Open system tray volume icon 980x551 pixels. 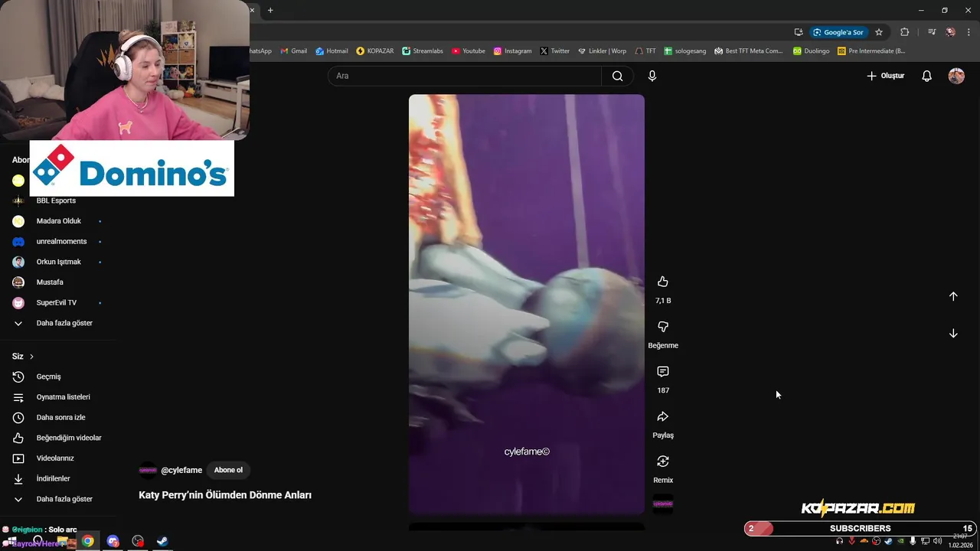click(x=937, y=541)
